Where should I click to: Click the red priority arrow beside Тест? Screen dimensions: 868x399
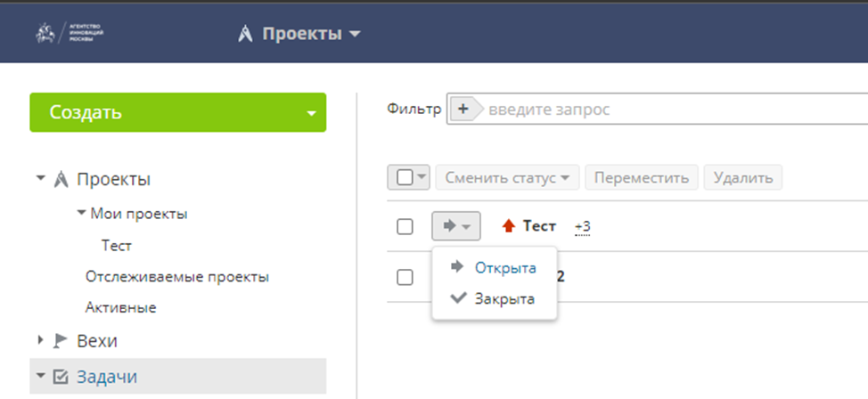pos(509,227)
